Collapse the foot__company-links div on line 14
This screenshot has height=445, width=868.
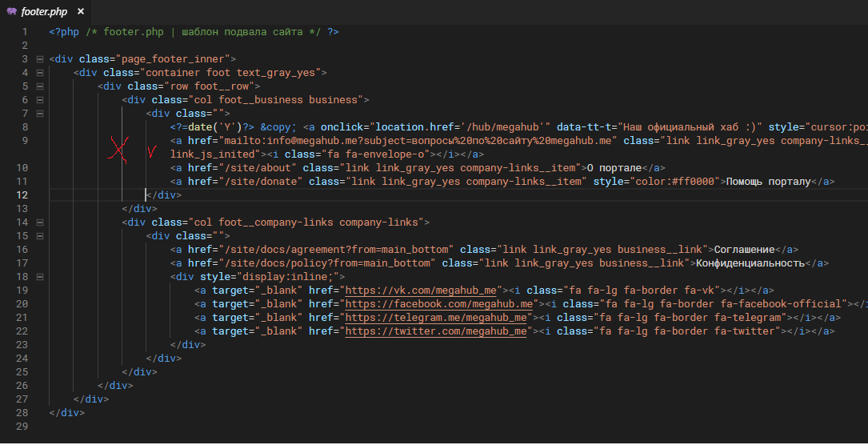coord(40,222)
